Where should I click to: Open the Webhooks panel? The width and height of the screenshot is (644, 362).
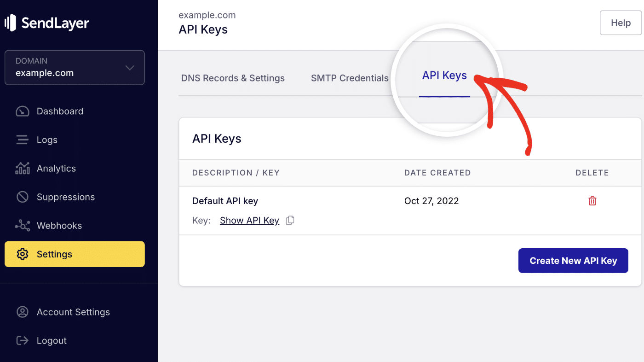22,225
